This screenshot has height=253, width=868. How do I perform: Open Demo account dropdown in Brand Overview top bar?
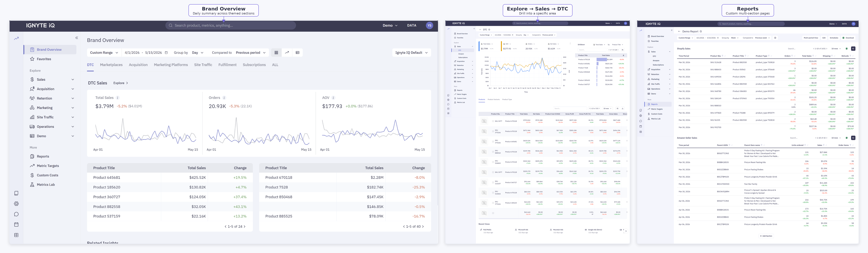pos(390,25)
